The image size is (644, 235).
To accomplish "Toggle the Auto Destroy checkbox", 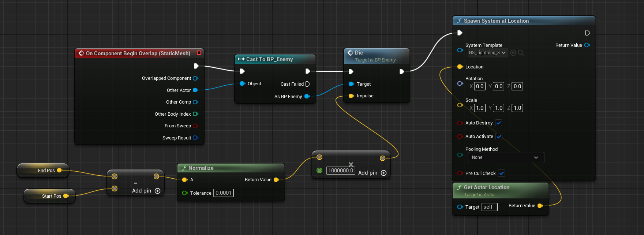I will 499,123.
